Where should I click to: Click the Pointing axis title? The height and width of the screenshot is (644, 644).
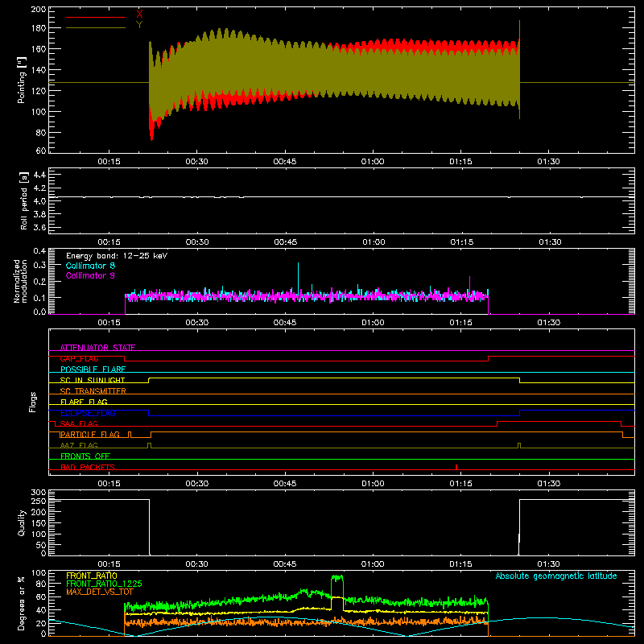click(x=22, y=80)
